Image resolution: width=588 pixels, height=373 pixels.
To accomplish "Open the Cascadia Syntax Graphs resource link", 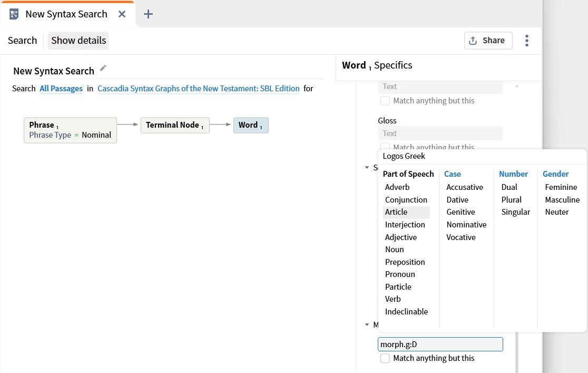I will click(x=198, y=88).
